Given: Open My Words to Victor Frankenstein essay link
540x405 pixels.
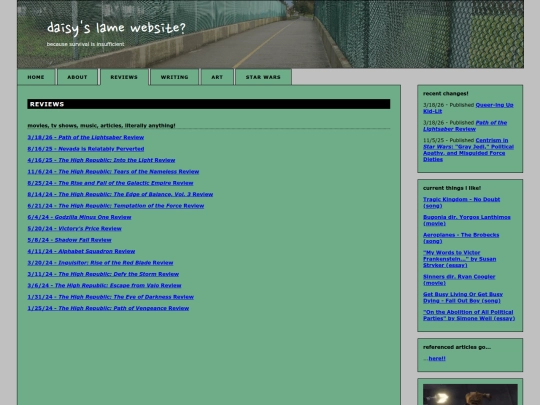Looking at the screenshot, I should pos(459,259).
